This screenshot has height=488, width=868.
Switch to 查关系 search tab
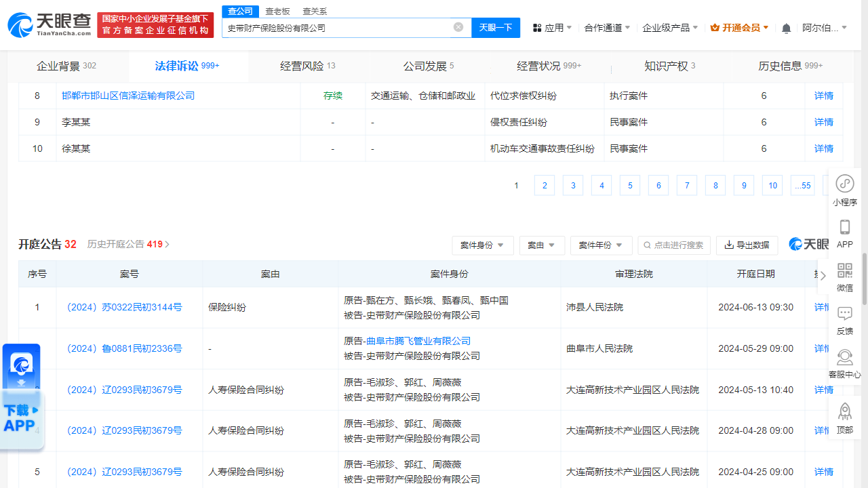(x=315, y=11)
